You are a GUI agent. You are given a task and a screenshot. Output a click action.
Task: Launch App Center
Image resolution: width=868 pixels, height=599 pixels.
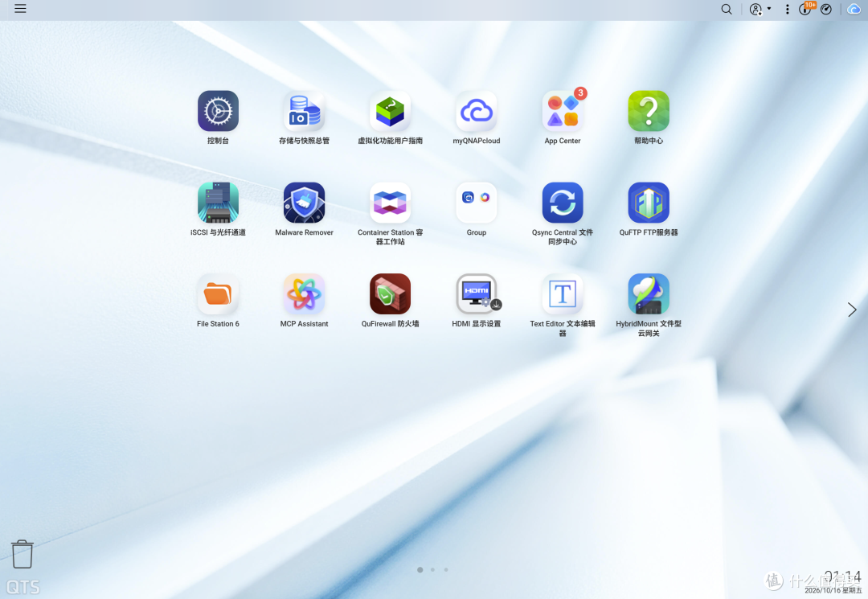(563, 111)
